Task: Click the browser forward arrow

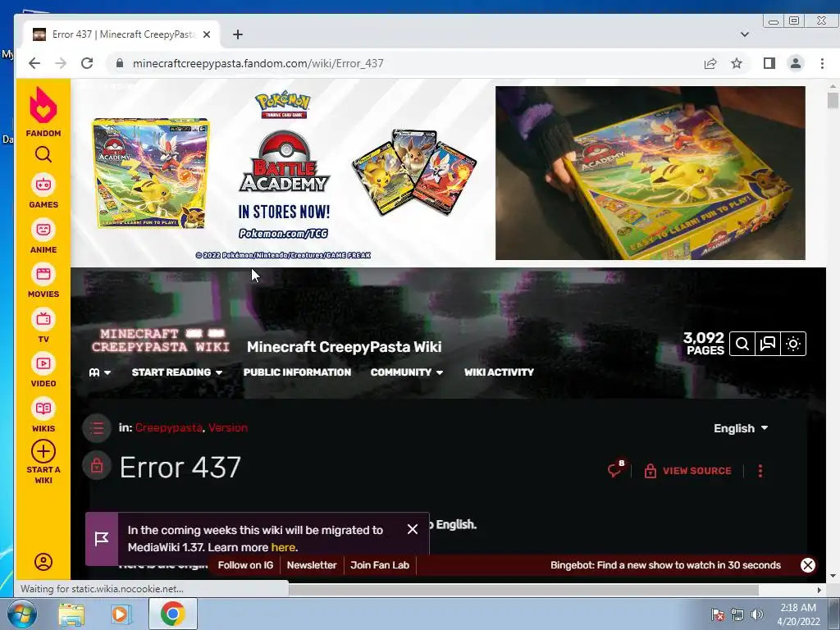Action: [x=61, y=63]
